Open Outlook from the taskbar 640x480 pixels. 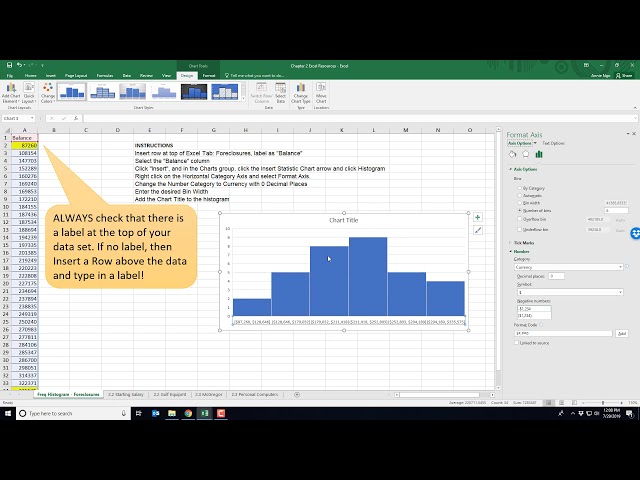[156, 413]
